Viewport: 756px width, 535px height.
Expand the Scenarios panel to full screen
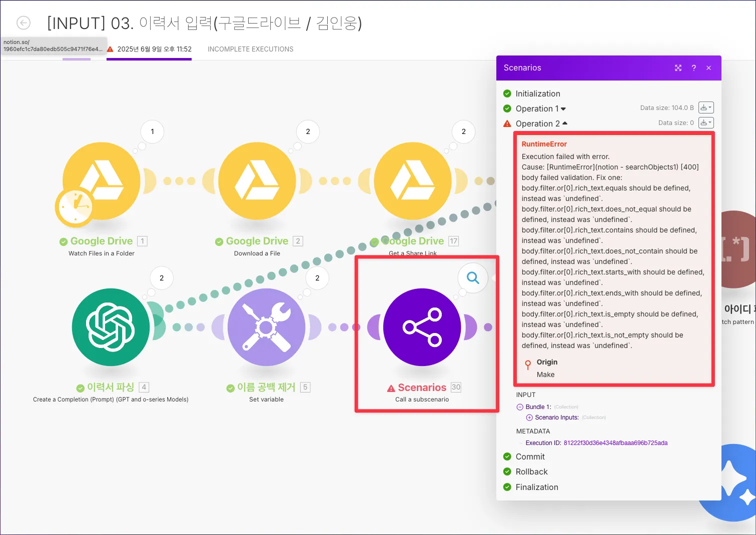point(678,68)
